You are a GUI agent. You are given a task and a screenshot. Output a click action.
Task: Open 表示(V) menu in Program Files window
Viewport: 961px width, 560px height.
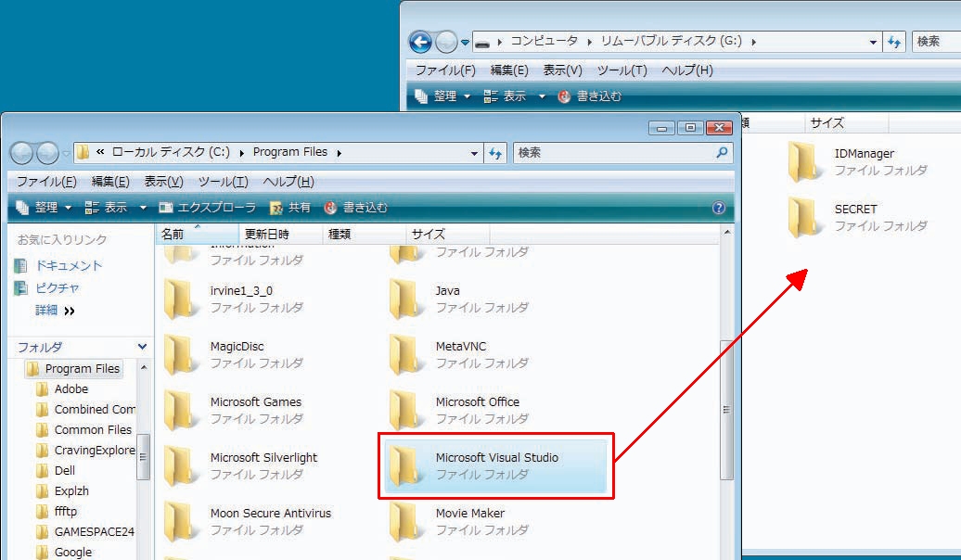click(x=163, y=182)
